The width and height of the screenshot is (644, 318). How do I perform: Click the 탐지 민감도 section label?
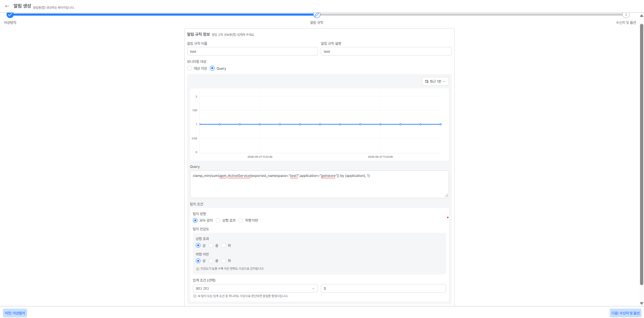click(x=201, y=229)
